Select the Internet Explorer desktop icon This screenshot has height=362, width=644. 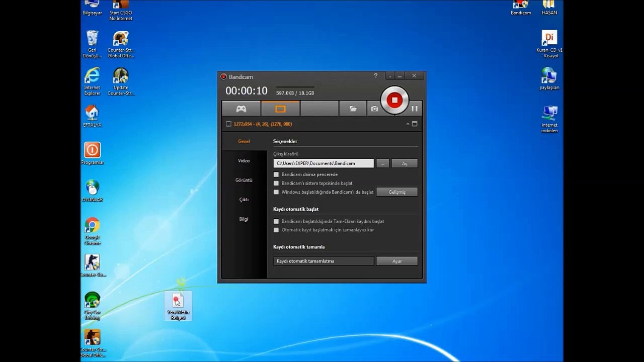(x=92, y=81)
